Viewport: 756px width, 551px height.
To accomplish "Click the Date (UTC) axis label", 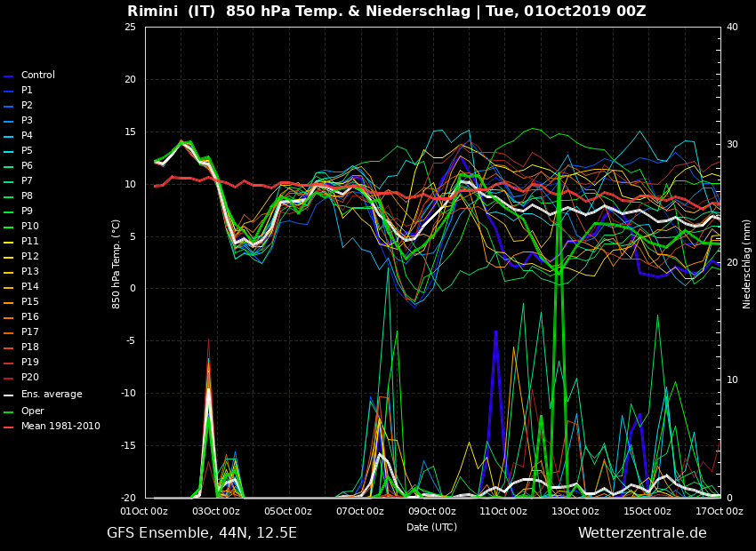I will point(431,527).
